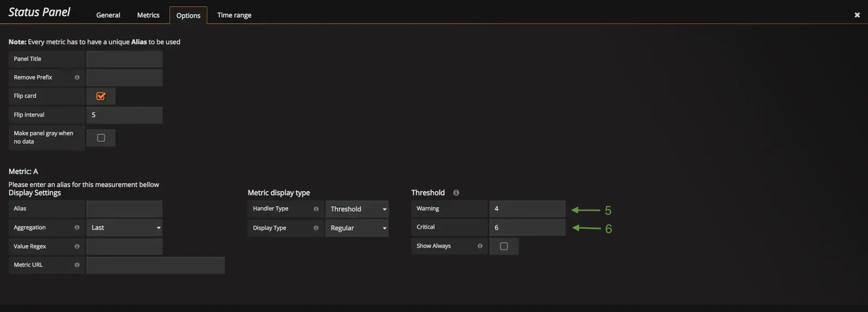Focus the Panel Title input field
Image resolution: width=868 pixels, height=312 pixels.
[x=124, y=59]
